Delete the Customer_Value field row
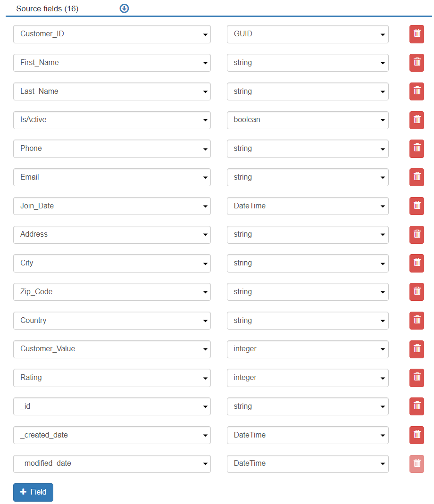 [417, 349]
